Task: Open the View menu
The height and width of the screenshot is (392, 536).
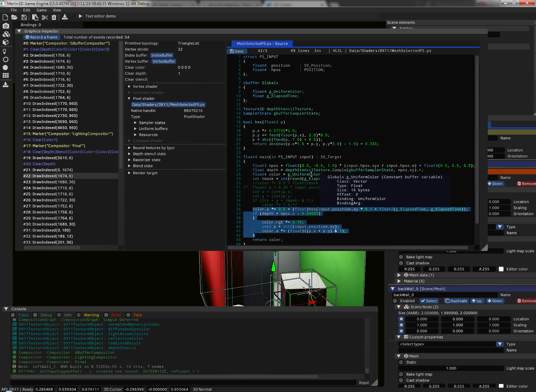Action: click(x=57, y=10)
